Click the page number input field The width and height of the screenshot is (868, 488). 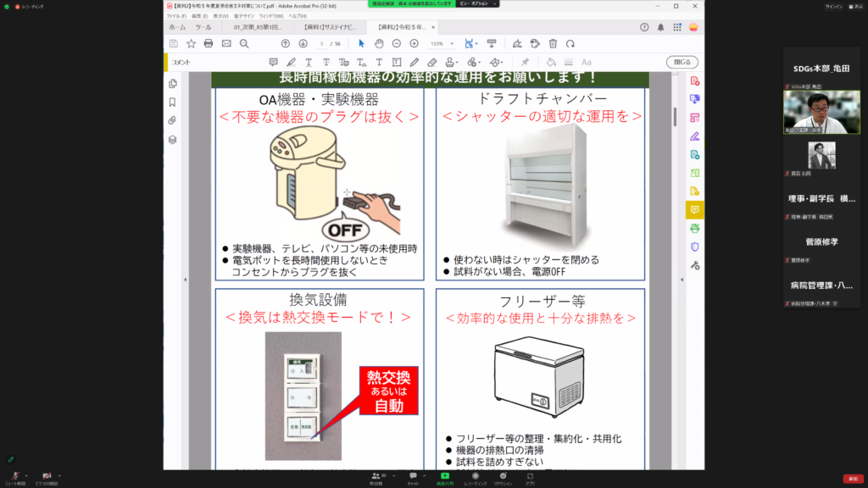click(322, 43)
